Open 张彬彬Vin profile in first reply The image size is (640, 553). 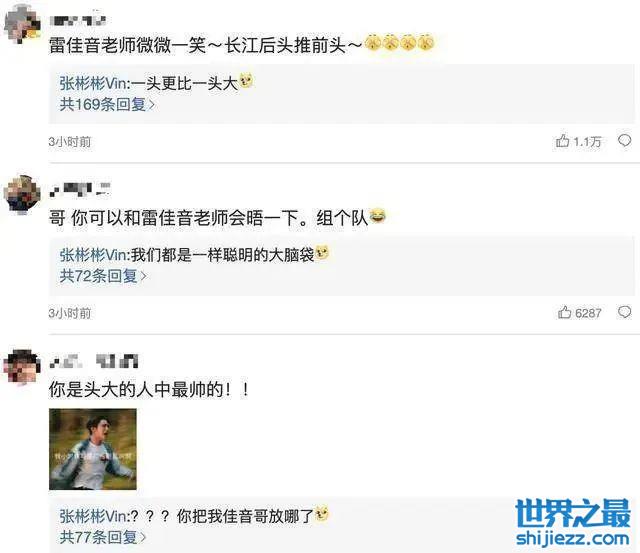point(93,83)
